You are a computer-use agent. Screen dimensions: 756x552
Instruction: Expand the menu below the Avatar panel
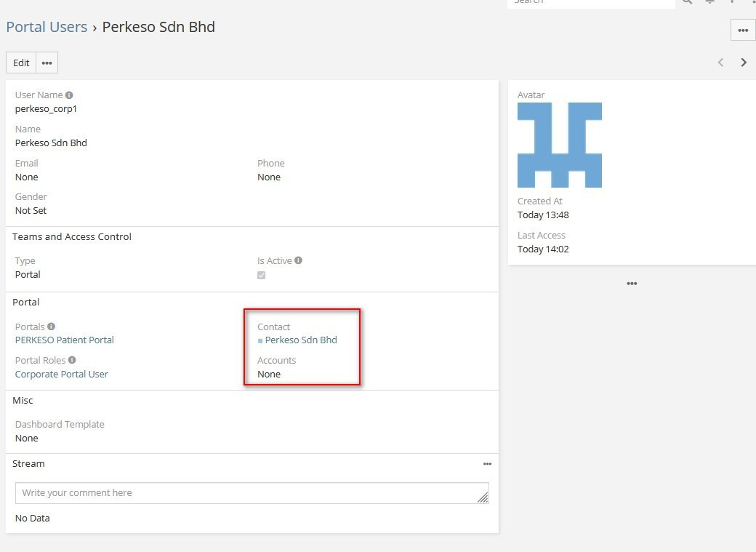click(x=632, y=284)
